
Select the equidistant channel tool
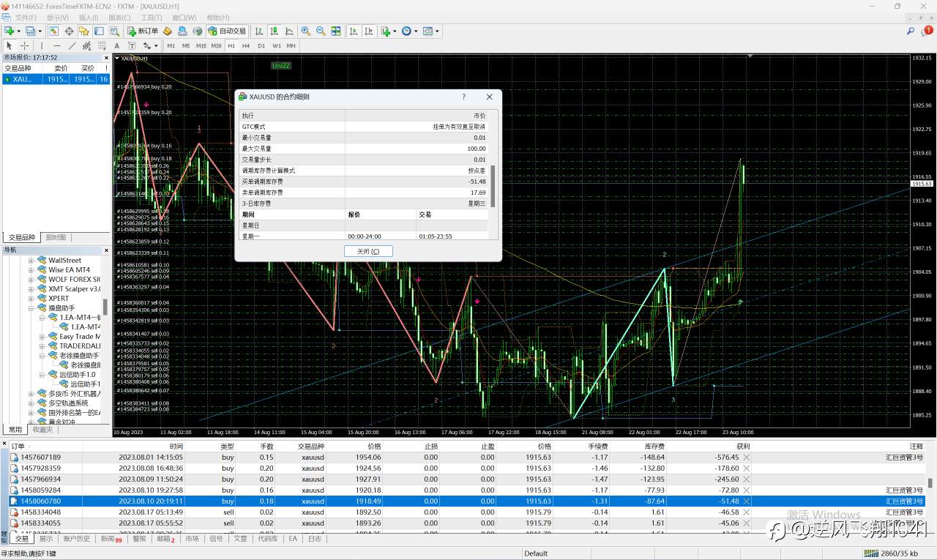pos(87,45)
